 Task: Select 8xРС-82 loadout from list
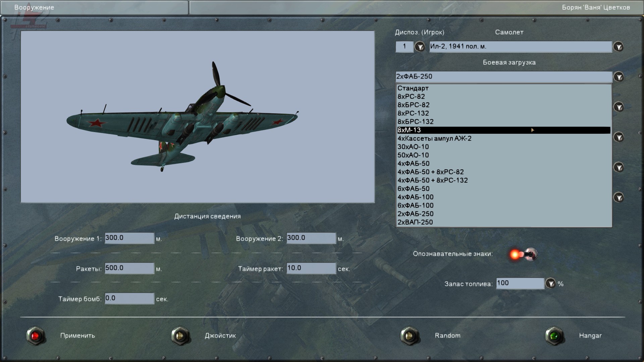point(411,97)
